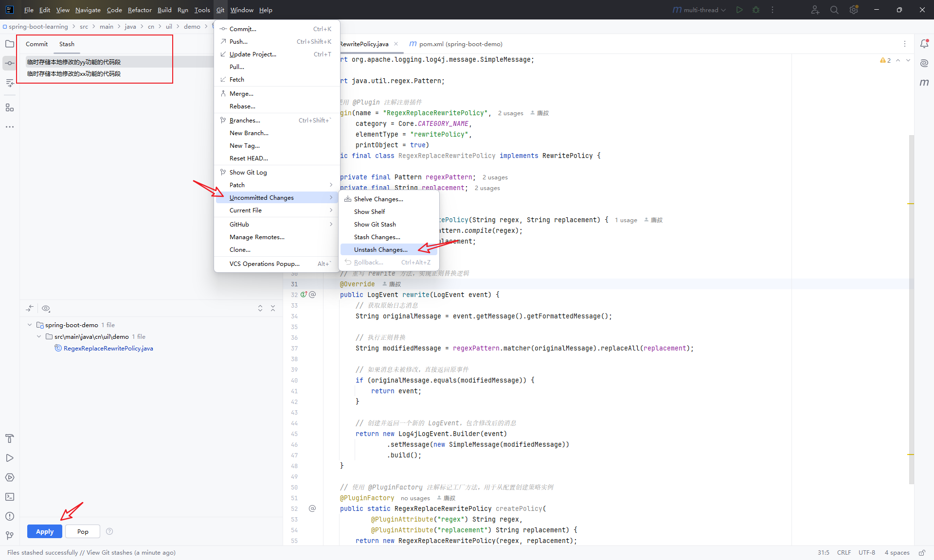The image size is (934, 560).
Task: Open the Project tool window folder icon
Action: click(10, 44)
